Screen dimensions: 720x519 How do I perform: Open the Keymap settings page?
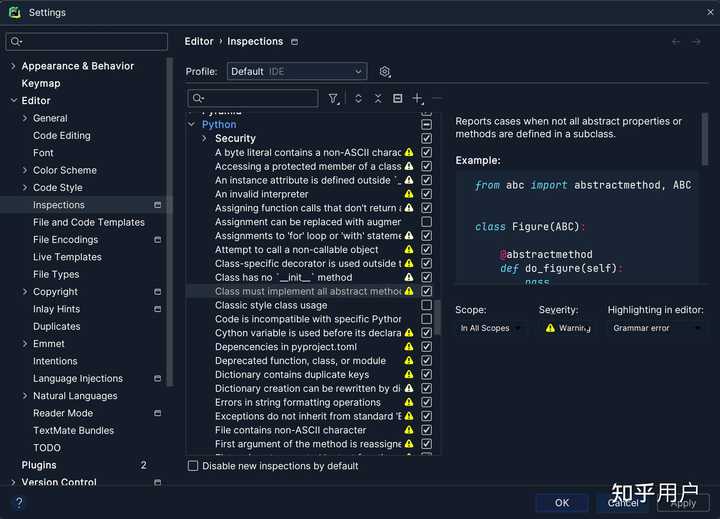click(41, 84)
